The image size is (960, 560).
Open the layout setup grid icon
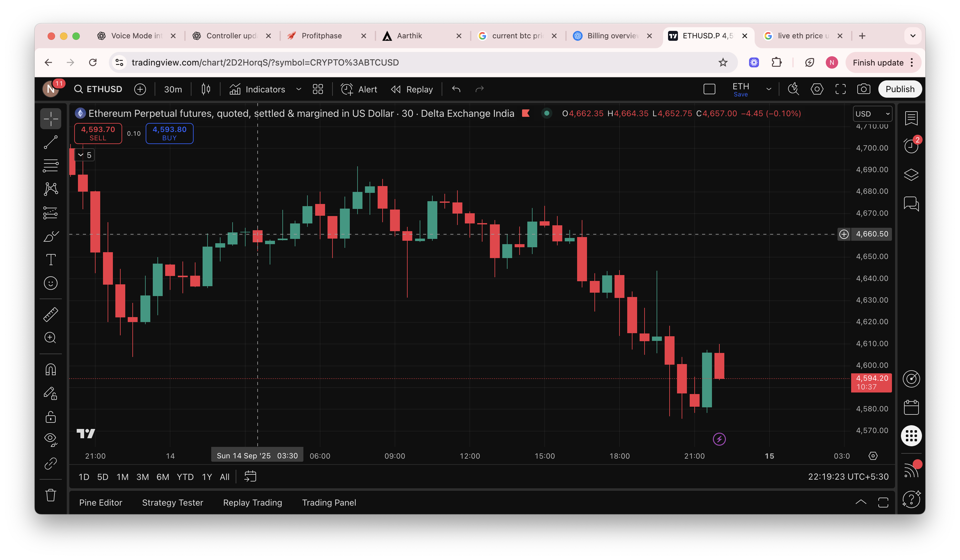pyautogui.click(x=318, y=89)
